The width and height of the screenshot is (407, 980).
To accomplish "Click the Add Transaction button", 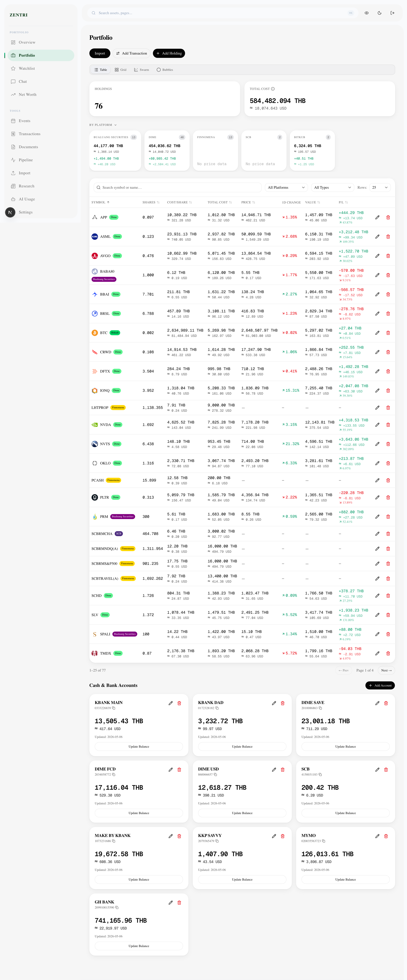I will pos(132,53).
